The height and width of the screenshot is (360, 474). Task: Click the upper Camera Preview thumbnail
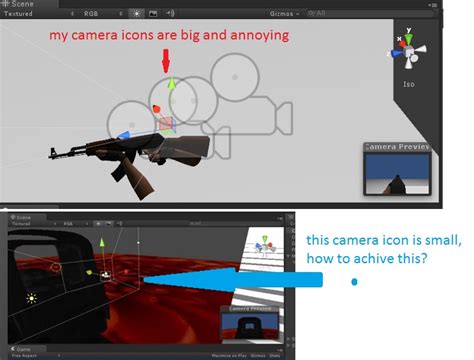(397, 173)
